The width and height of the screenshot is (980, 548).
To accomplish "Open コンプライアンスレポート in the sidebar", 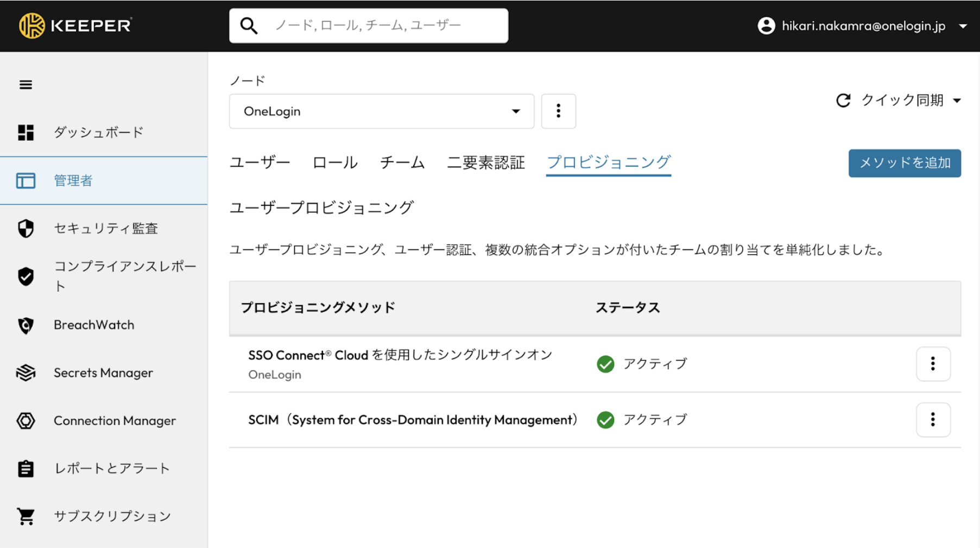I will coord(104,276).
